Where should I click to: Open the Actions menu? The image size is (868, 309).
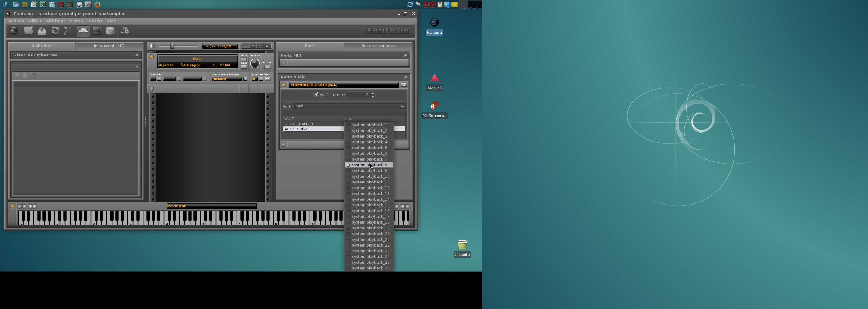click(16, 21)
